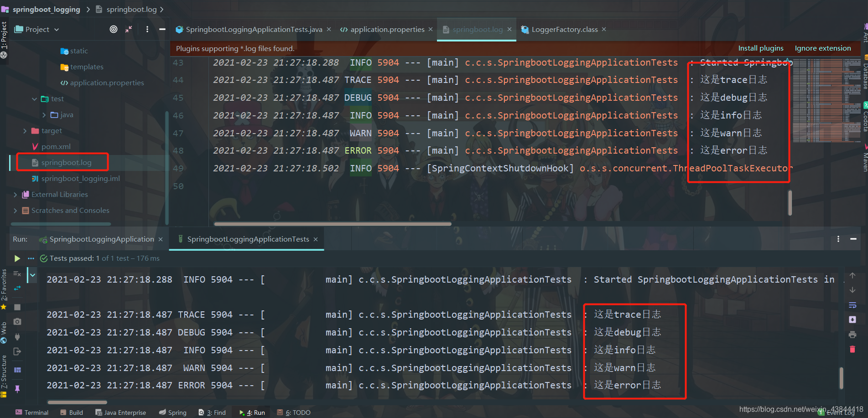868x418 pixels.
Task: Collapse the test folder in tree
Action: click(x=34, y=99)
